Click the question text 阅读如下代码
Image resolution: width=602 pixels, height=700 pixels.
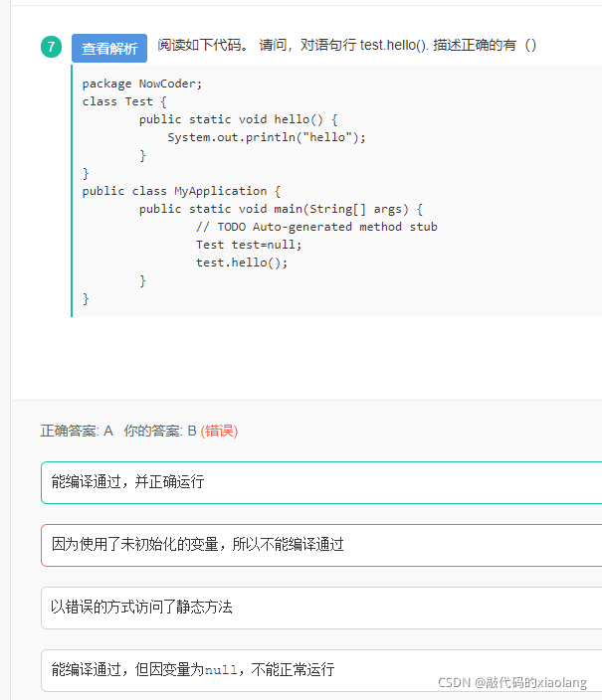tap(203, 45)
